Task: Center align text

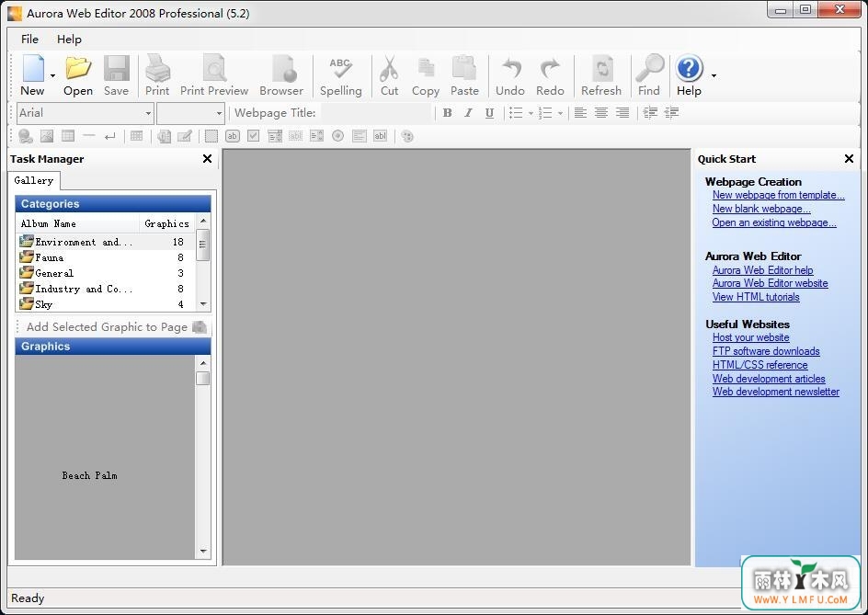Action: click(x=601, y=113)
